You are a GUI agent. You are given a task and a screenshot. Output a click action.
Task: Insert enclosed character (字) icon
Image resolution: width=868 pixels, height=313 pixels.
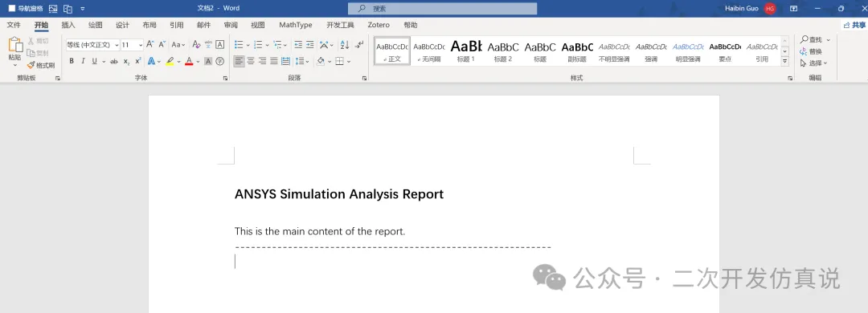[219, 61]
